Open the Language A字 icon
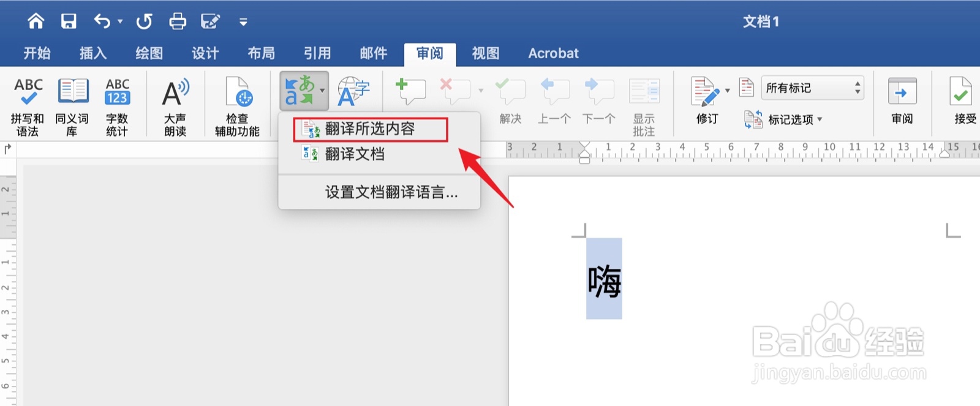The image size is (980, 406). pos(353,91)
